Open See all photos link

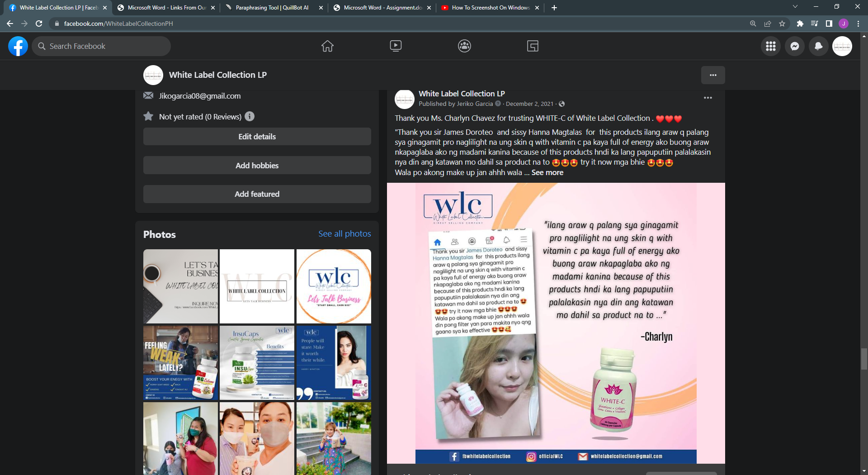pyautogui.click(x=344, y=233)
